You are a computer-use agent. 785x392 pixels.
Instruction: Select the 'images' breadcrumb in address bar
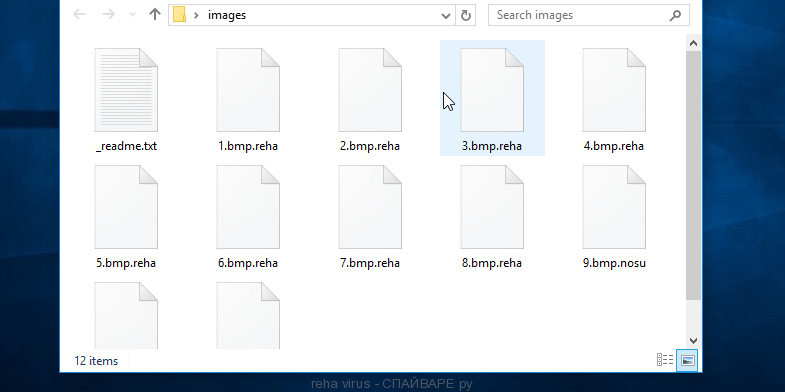(x=227, y=15)
